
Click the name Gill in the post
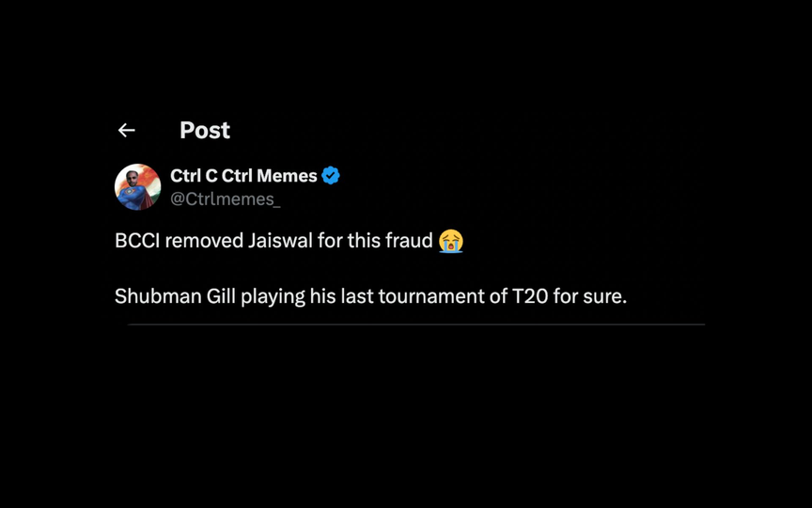pyautogui.click(x=221, y=296)
